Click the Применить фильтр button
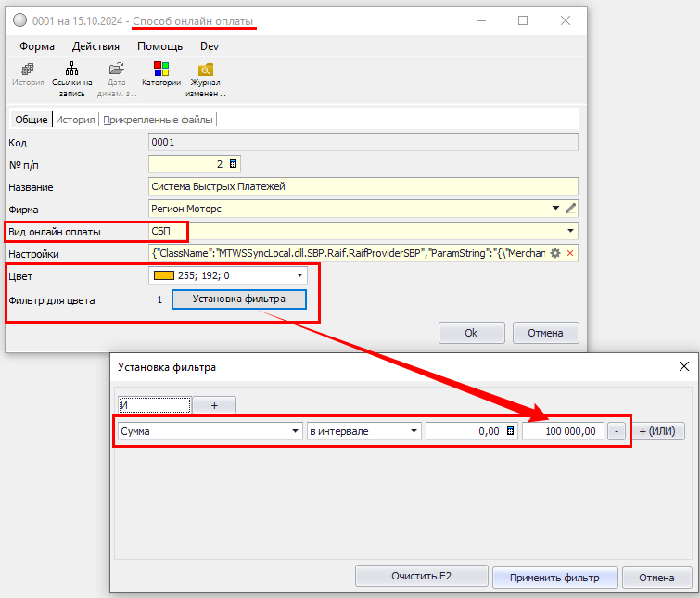Image resolution: width=700 pixels, height=598 pixels. 554,577
